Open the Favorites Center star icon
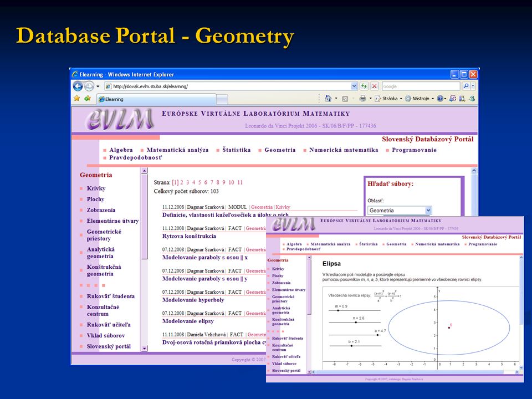 point(77,99)
